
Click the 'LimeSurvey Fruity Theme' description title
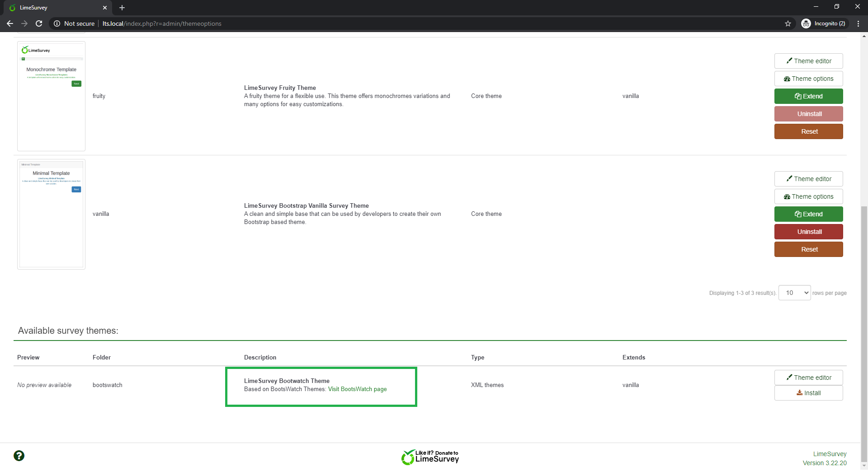point(280,88)
